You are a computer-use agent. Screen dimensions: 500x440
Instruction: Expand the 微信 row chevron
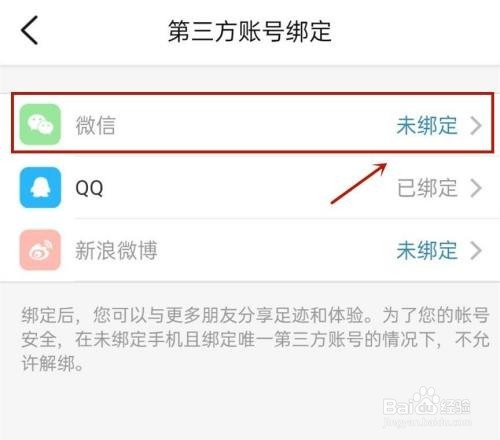point(476,125)
